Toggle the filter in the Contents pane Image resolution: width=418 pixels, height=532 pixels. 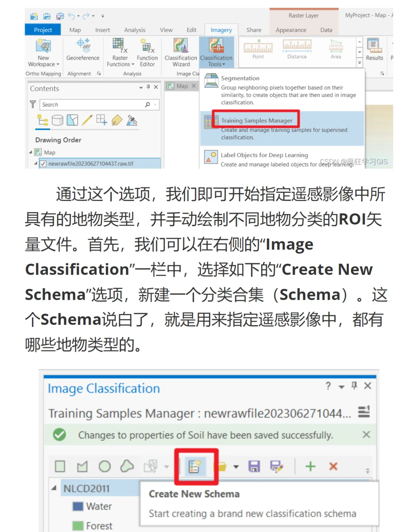pos(33,104)
